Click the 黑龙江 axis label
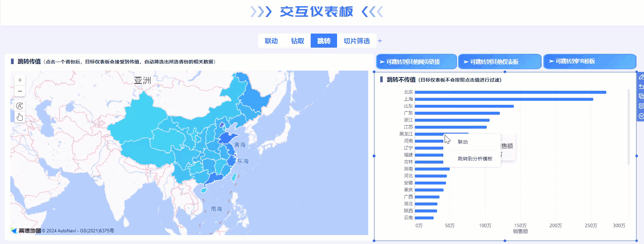Screen dimensions: 644x244 (406, 134)
